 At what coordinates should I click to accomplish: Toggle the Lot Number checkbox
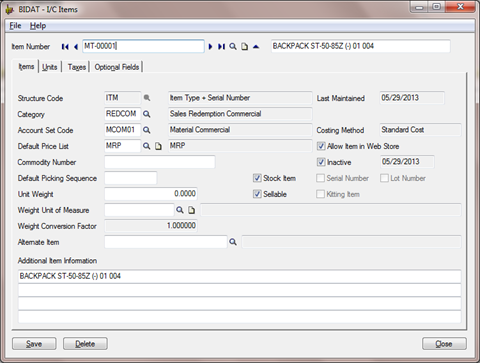tap(384, 178)
